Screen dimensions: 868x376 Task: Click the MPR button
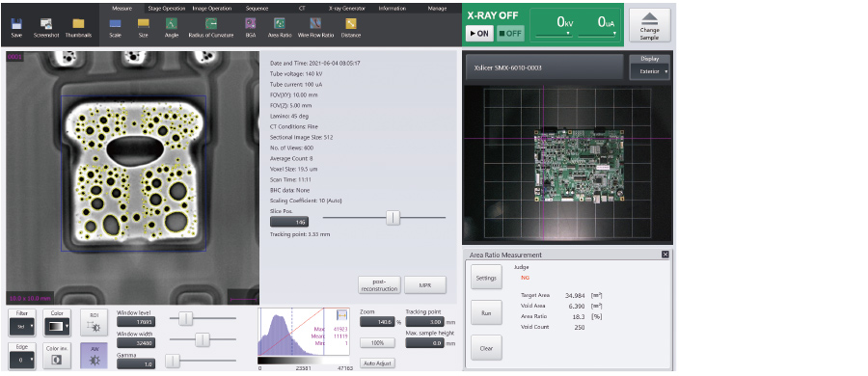click(425, 285)
